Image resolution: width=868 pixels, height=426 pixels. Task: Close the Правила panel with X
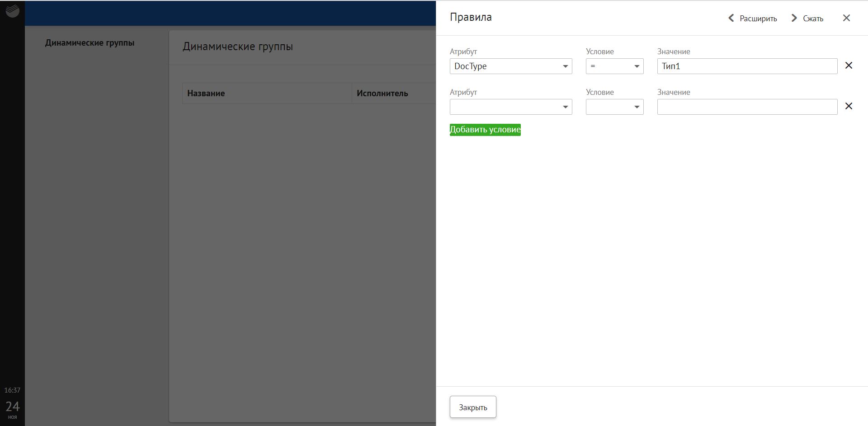click(x=846, y=18)
